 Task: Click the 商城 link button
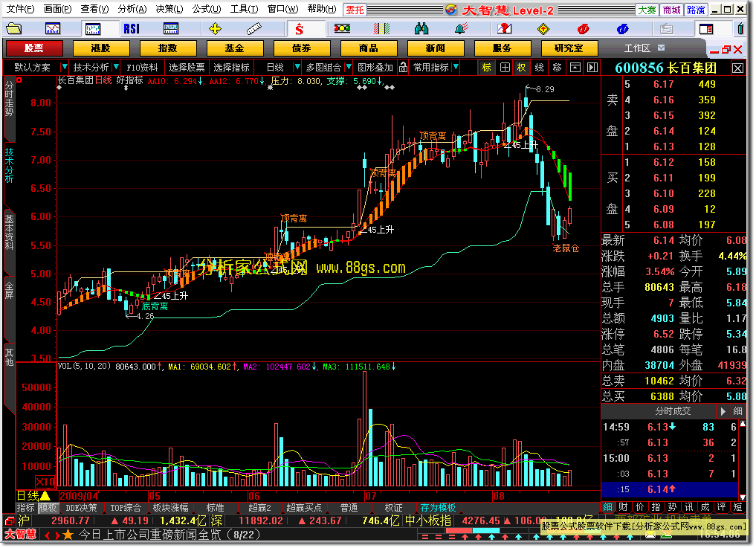click(671, 10)
